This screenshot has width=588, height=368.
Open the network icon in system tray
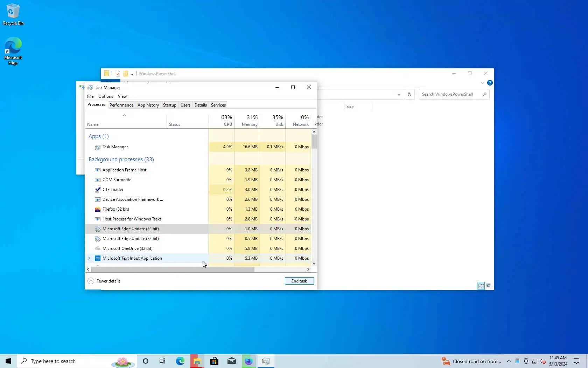pos(534,361)
